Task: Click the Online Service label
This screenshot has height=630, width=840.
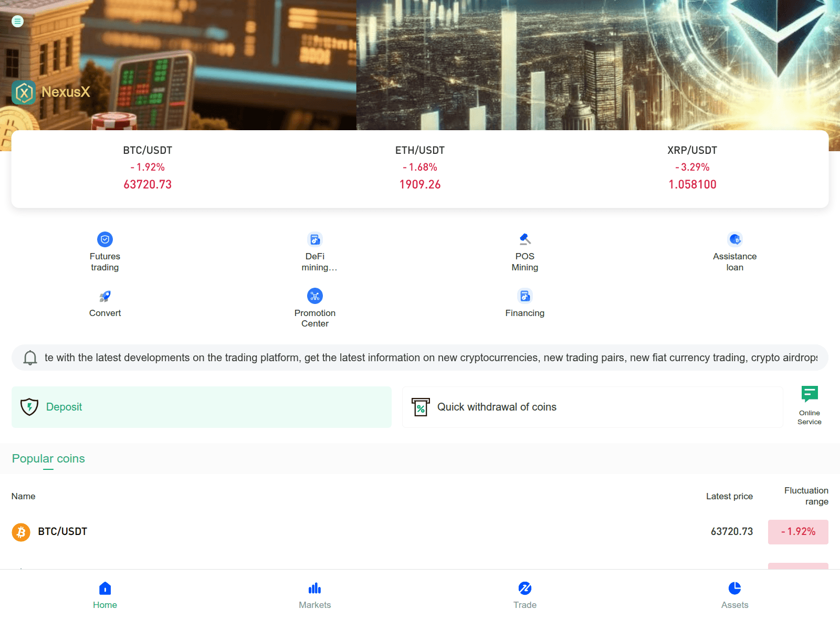Action: [810, 417]
